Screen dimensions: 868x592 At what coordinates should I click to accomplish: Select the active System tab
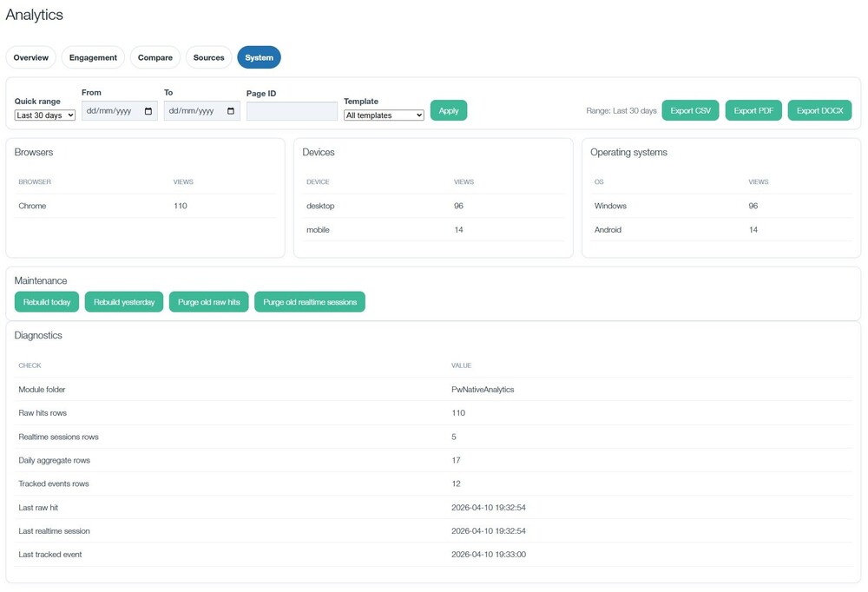(x=259, y=57)
